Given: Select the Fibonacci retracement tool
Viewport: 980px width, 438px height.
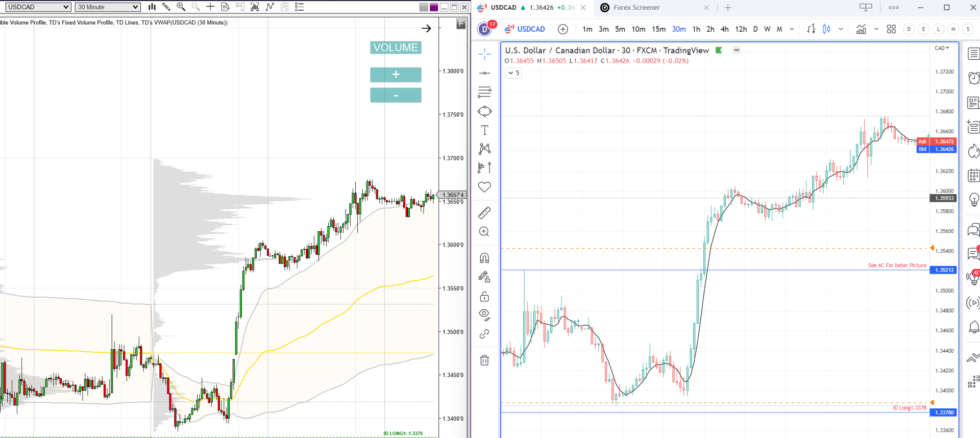Looking at the screenshot, I should point(485,92).
